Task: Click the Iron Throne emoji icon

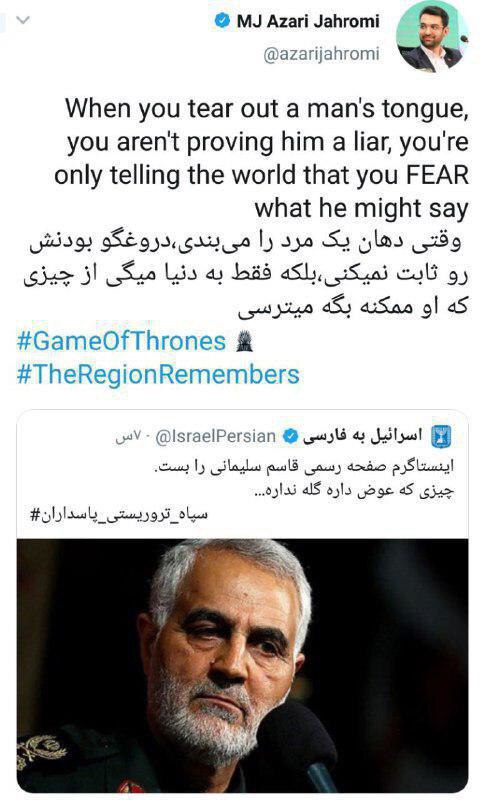Action: (x=245, y=341)
